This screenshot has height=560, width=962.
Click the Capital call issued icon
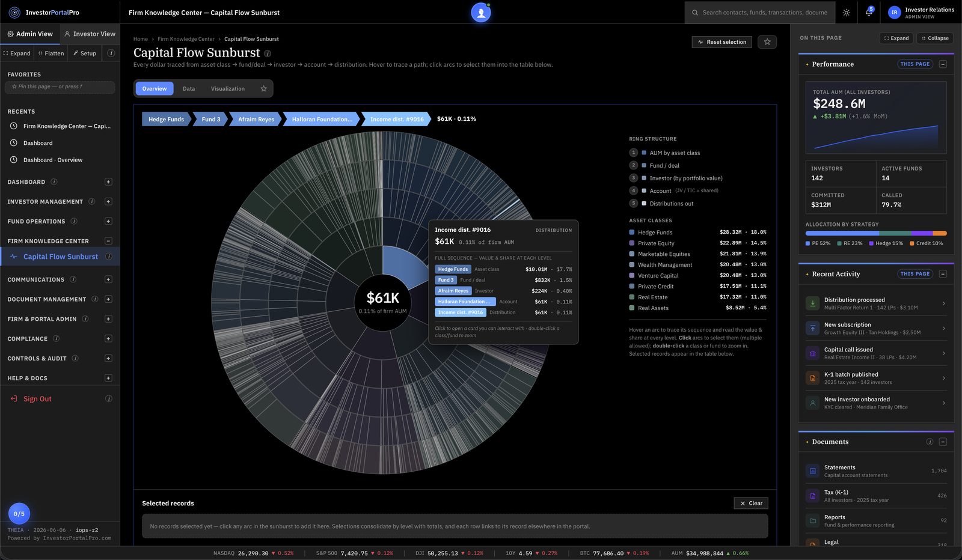813,353
